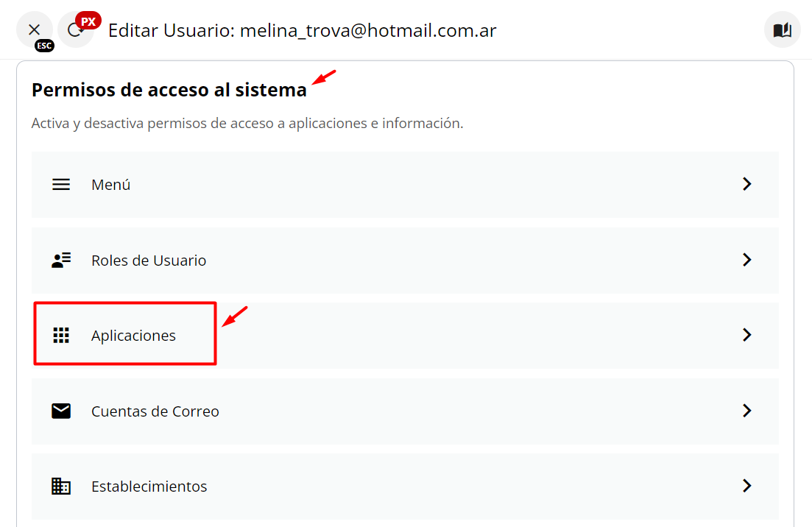
Task: Select the building icon for Establecimientos
Action: pos(61,486)
